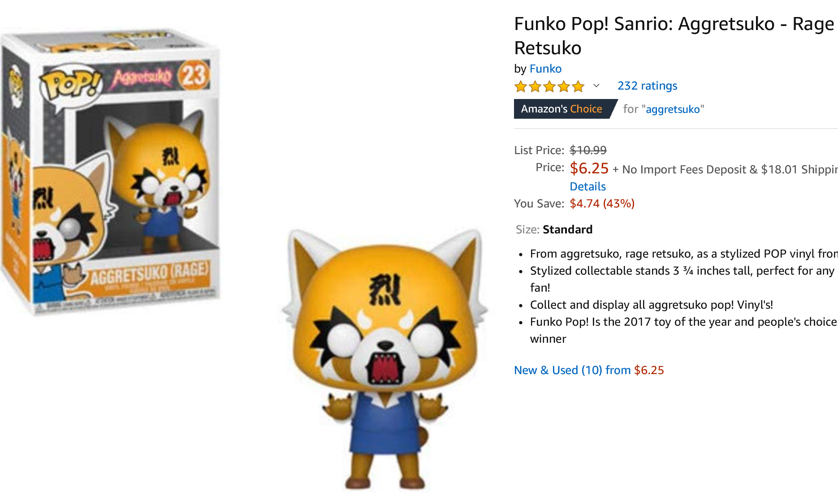This screenshot has height=504, width=838.
Task: Click the You Save 43% amount
Action: coord(601,203)
